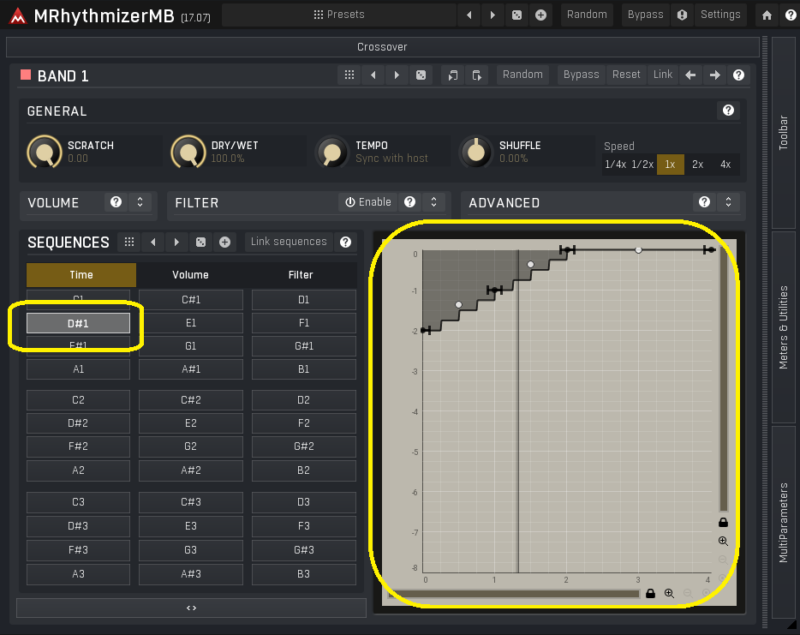Click the randomize dice icon beside Presets

point(516,15)
